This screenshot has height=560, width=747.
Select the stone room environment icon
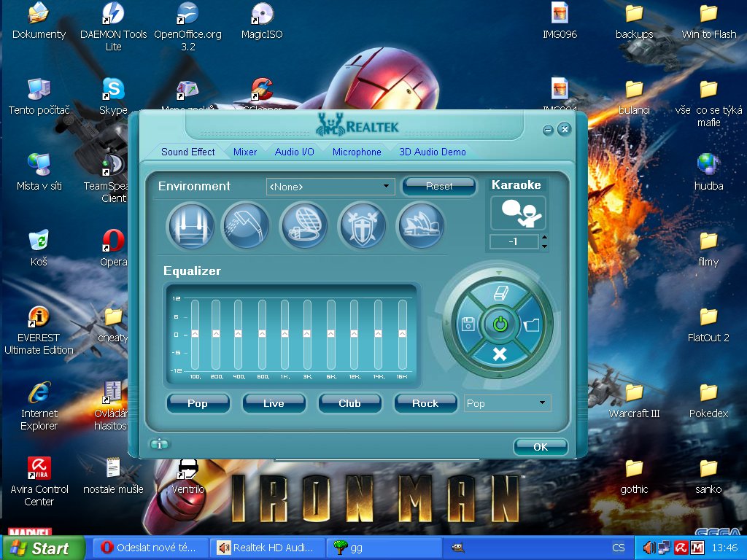coord(190,226)
